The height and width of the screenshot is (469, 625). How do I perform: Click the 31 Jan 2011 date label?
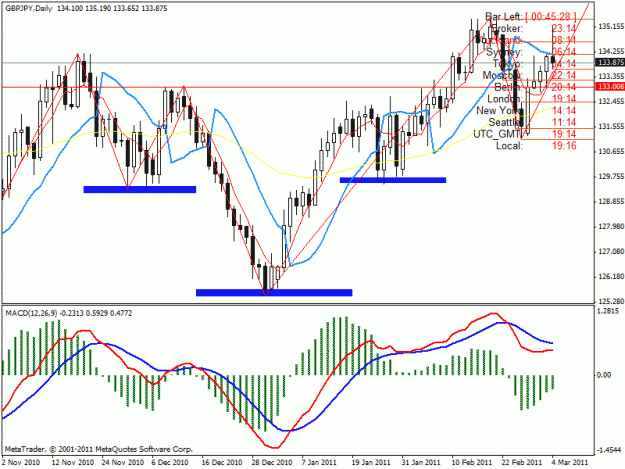(421, 462)
